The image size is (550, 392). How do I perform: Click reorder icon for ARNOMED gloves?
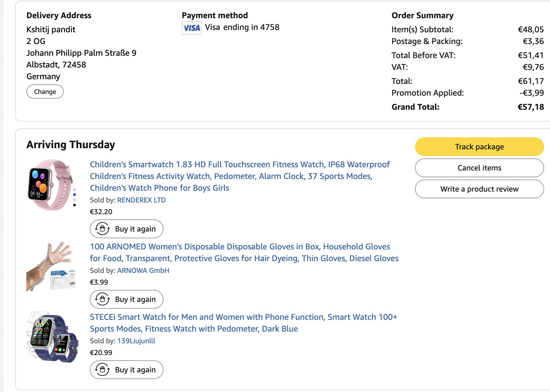tap(102, 299)
